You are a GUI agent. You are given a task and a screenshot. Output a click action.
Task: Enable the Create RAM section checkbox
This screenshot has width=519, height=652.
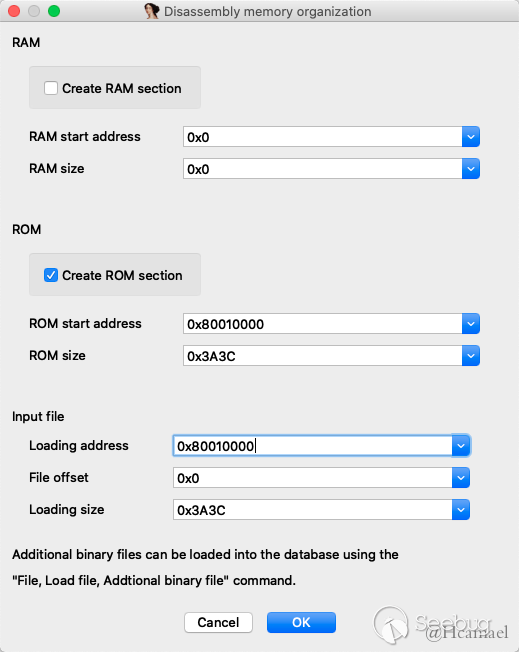51,88
